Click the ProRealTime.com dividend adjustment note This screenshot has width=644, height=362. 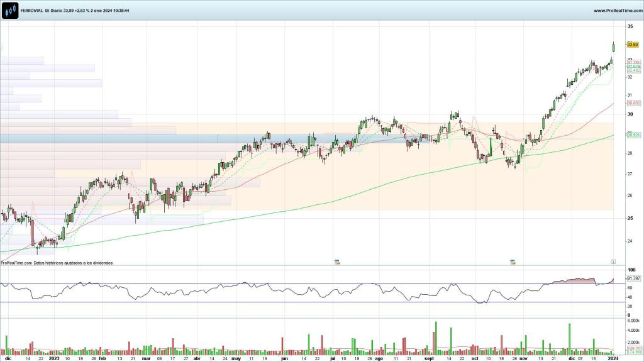pos(57,263)
